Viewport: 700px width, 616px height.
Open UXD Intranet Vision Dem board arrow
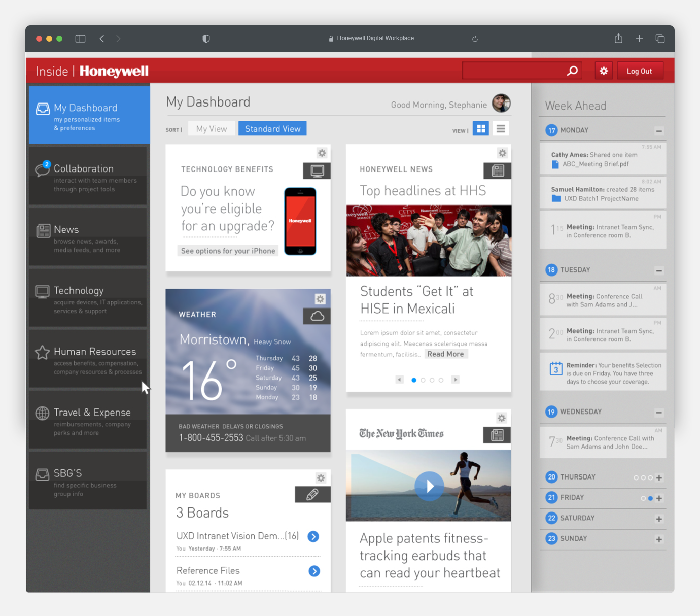(313, 536)
